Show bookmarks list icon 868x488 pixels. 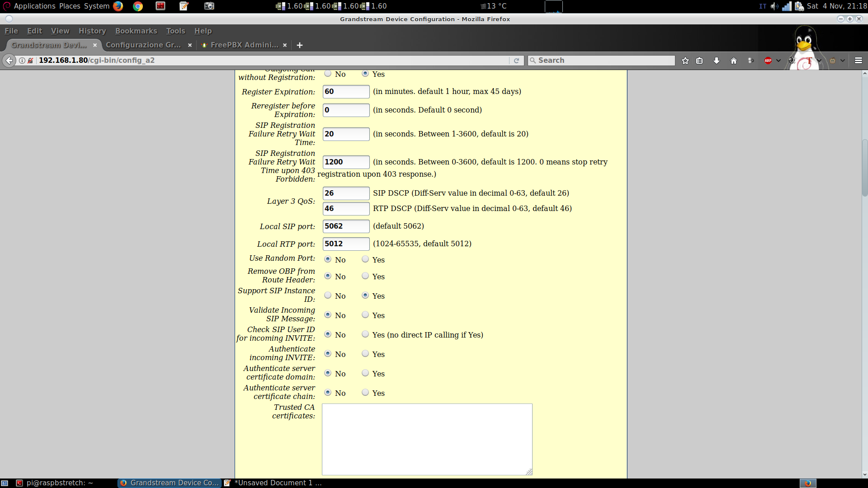pos(699,61)
